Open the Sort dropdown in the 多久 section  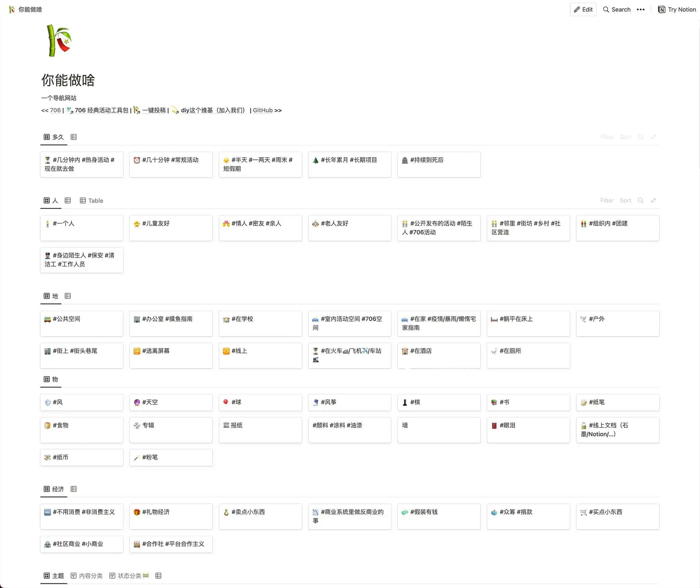tap(625, 137)
